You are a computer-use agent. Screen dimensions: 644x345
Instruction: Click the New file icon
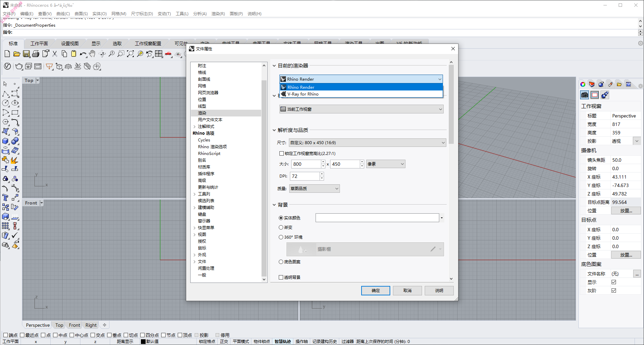pos(7,54)
